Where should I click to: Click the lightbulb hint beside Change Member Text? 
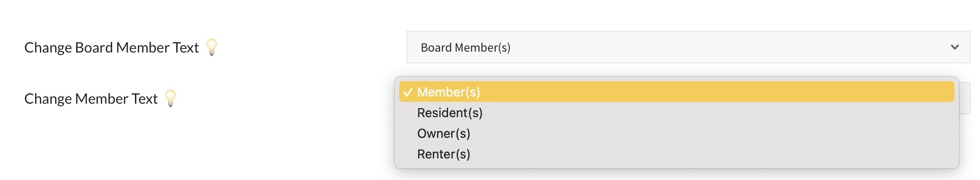(x=170, y=98)
